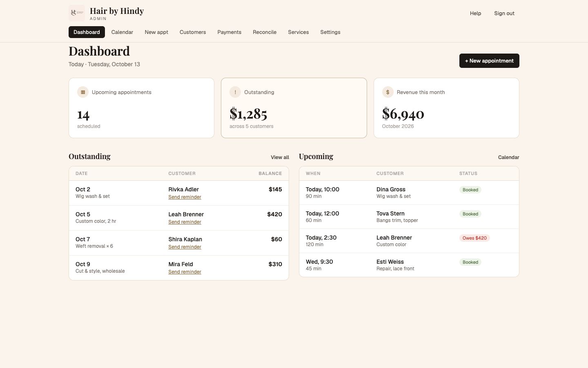Send reminder to Leah Brenner
Screen dimensions: 588x368
185,222
